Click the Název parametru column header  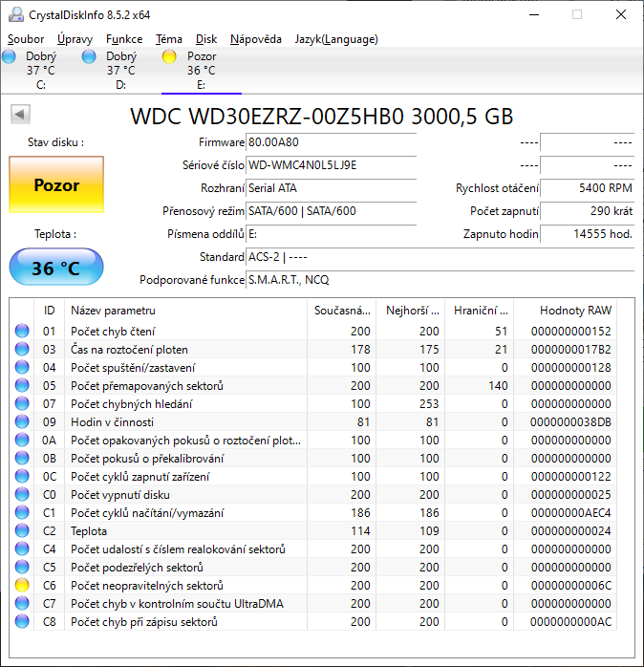point(185,311)
